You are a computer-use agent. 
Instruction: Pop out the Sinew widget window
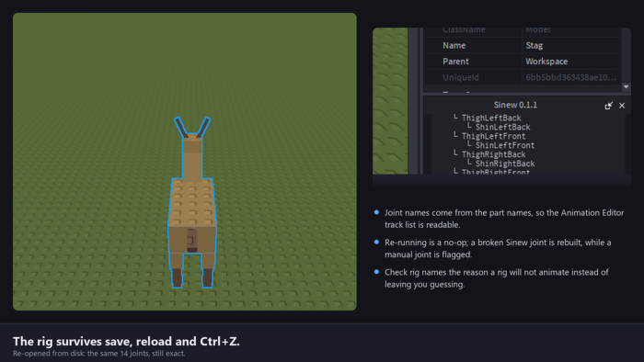(x=609, y=106)
